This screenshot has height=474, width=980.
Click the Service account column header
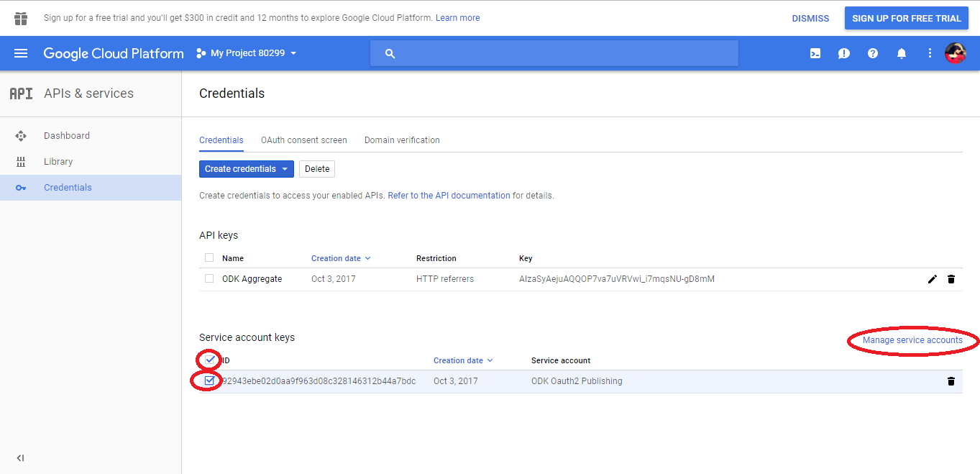(x=561, y=360)
